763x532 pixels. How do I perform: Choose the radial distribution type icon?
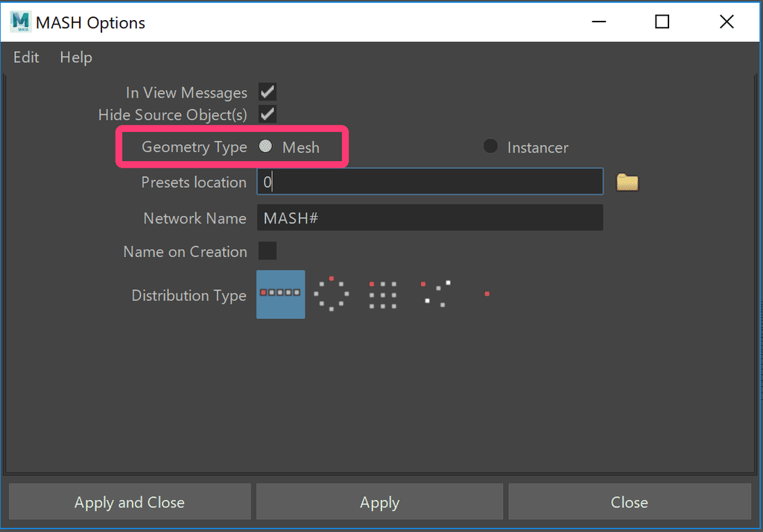[x=332, y=294]
